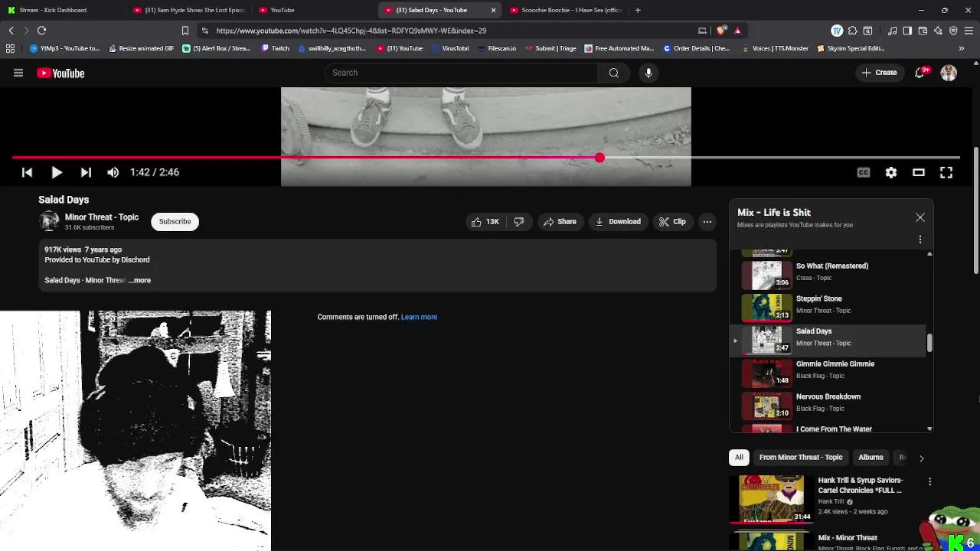This screenshot has height=551, width=980.
Task: Open the Brave Shields lion icon
Action: 721,31
